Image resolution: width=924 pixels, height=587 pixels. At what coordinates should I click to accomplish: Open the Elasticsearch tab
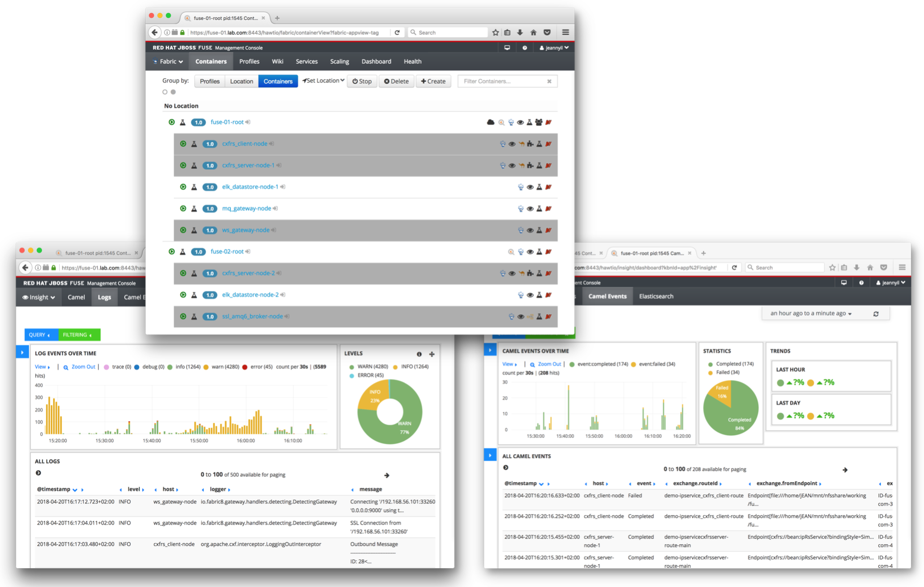coord(656,296)
